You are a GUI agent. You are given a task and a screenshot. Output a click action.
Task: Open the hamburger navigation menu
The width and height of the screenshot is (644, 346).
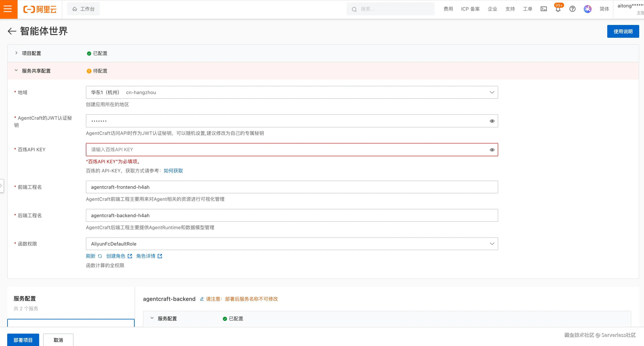point(8,9)
